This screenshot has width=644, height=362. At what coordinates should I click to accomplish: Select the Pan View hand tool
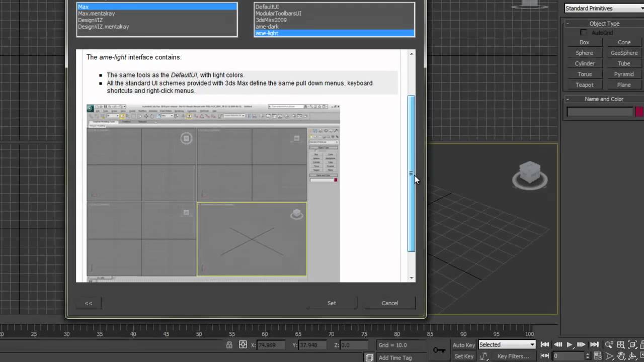click(621, 356)
